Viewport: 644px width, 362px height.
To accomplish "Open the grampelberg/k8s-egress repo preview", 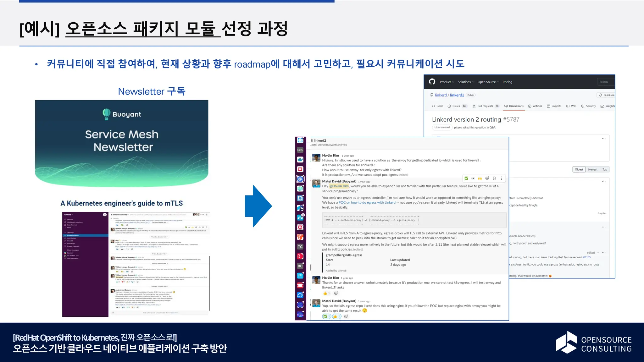I will [x=344, y=255].
